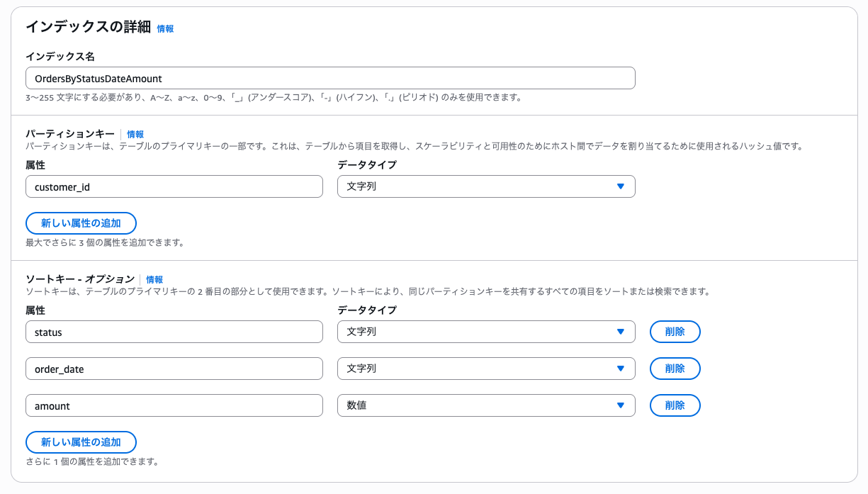Open data type dropdown for status
Viewport: 868px width, 494px height.
485,332
